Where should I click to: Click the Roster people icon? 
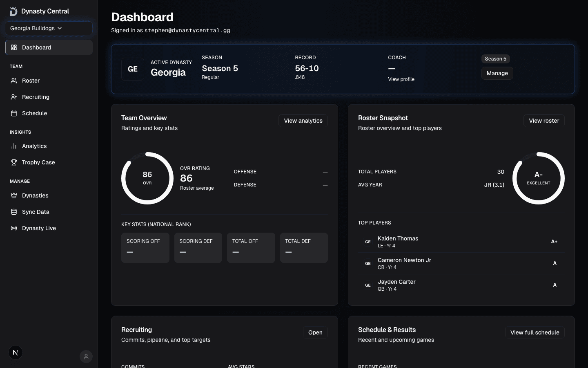point(14,81)
